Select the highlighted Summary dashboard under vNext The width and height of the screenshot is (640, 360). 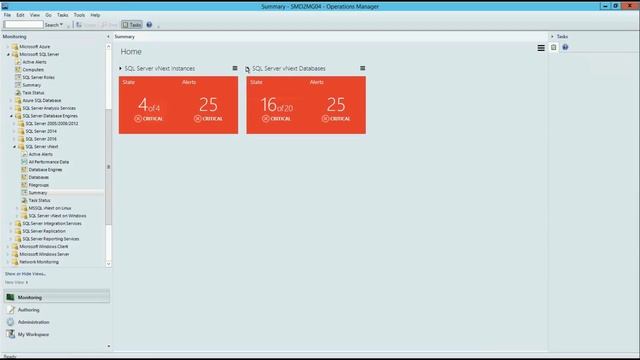38,193
